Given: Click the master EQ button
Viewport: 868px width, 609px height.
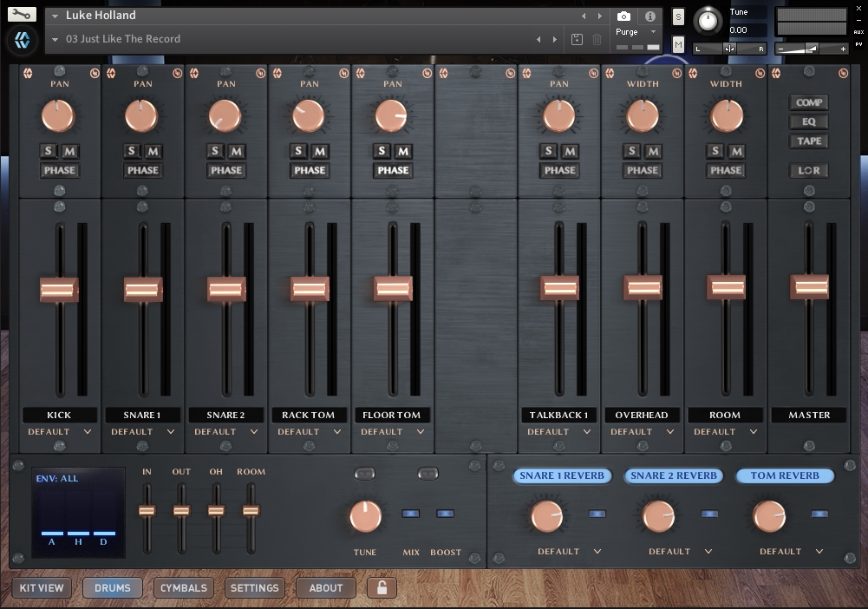Looking at the screenshot, I should (809, 121).
